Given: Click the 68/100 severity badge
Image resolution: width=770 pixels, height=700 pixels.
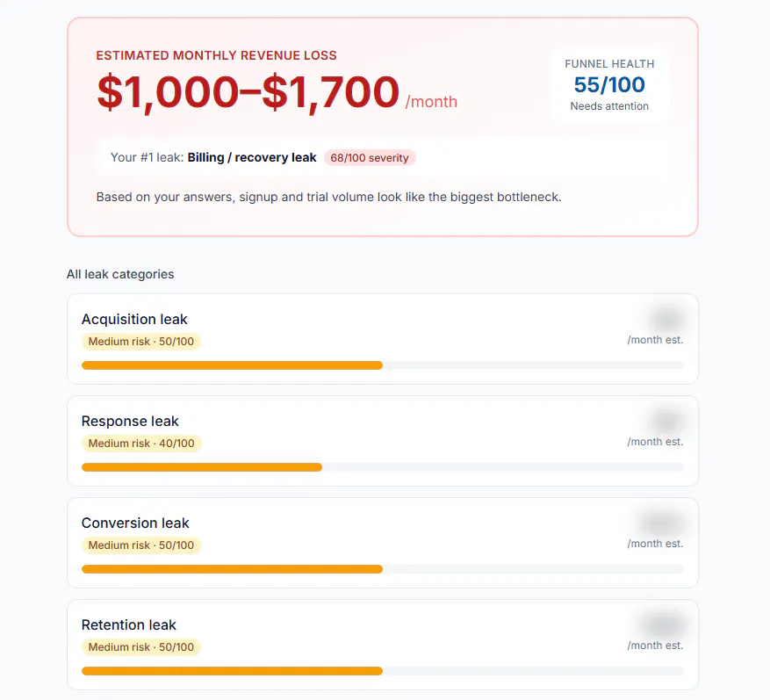Looking at the screenshot, I should [x=370, y=158].
